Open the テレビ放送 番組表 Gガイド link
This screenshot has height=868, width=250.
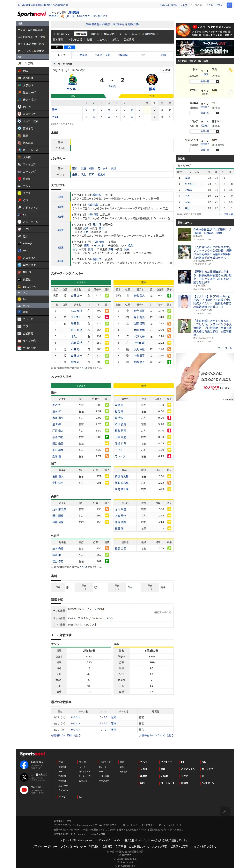163,612
